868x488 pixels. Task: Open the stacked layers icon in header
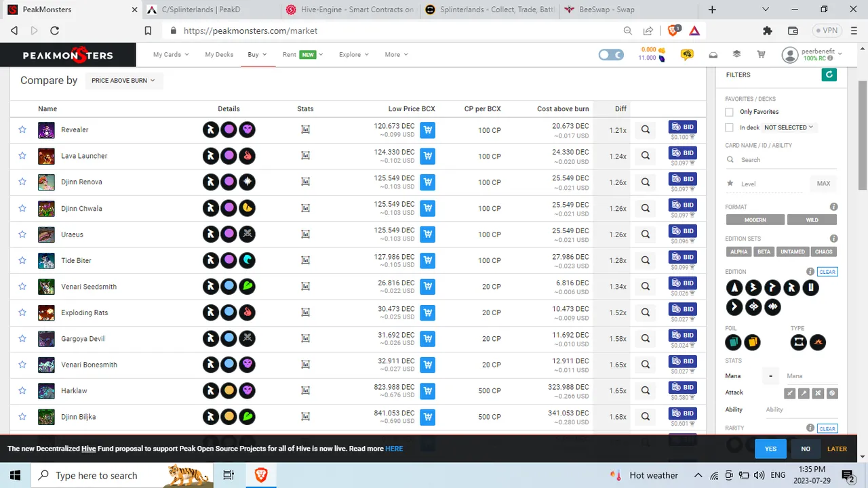(x=736, y=54)
